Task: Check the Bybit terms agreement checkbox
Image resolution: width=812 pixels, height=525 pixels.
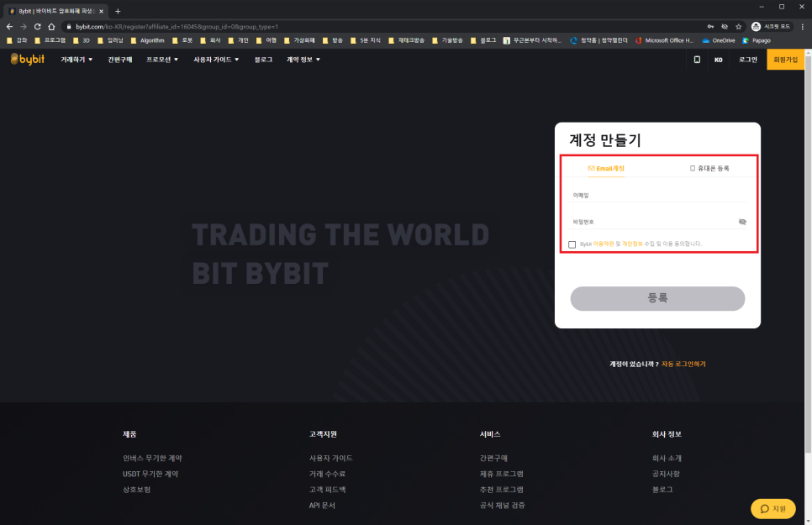Action: pyautogui.click(x=572, y=244)
